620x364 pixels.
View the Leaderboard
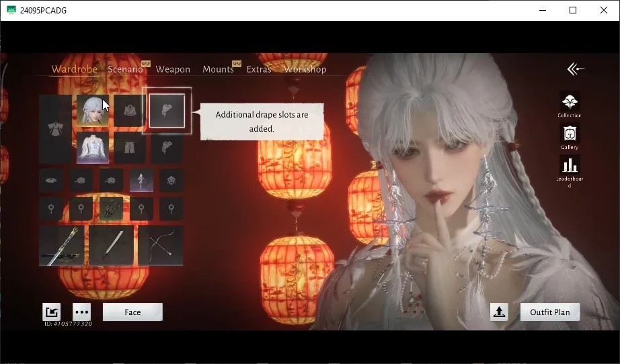570,171
